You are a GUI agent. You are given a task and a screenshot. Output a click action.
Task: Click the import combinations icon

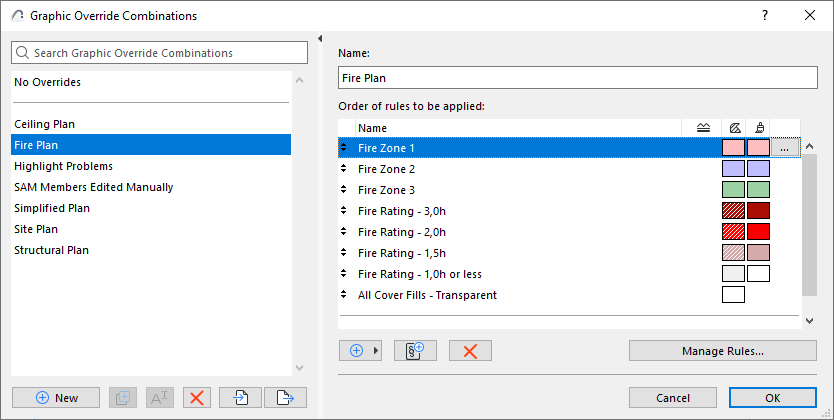click(241, 397)
